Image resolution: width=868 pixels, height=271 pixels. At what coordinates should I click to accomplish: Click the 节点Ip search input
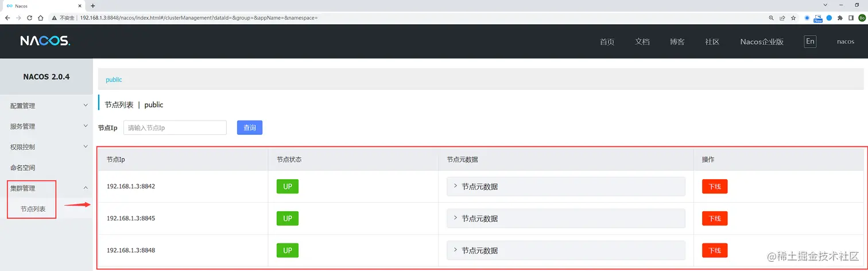pyautogui.click(x=175, y=127)
